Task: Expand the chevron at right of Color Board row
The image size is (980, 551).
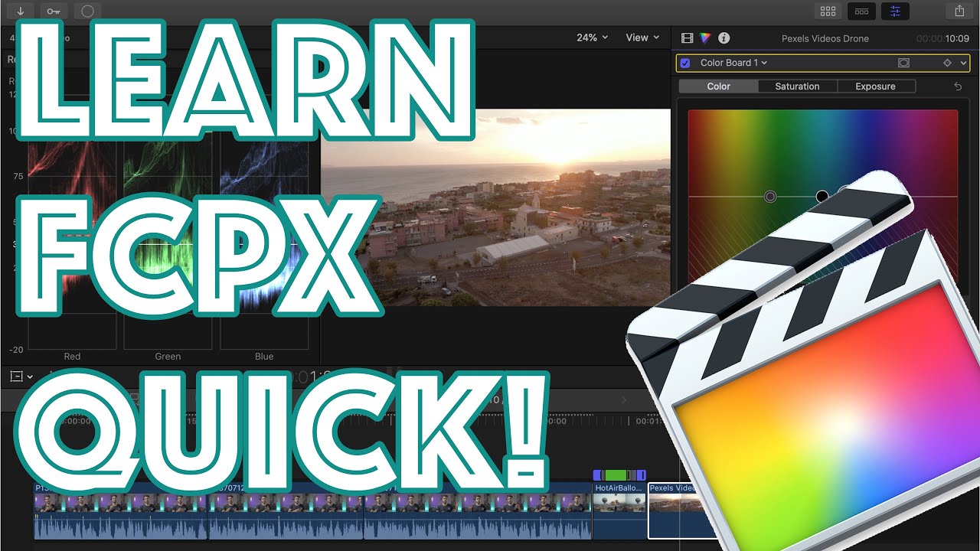Action: (963, 63)
